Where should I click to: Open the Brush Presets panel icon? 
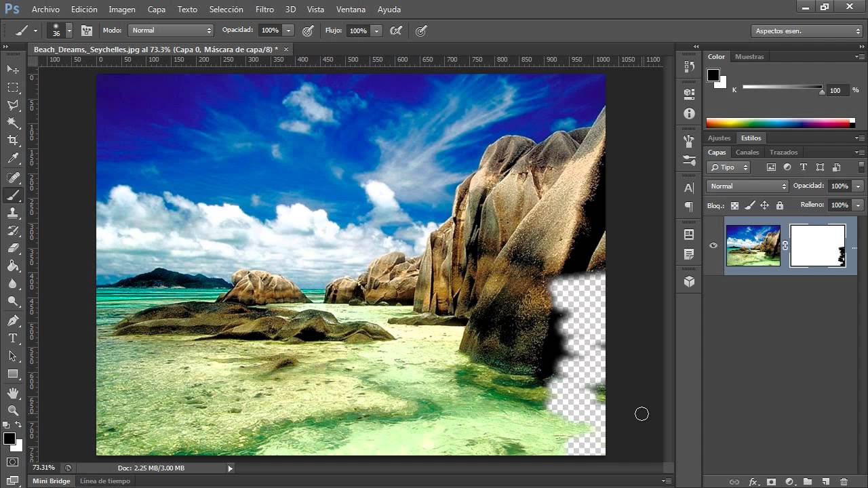click(x=689, y=161)
